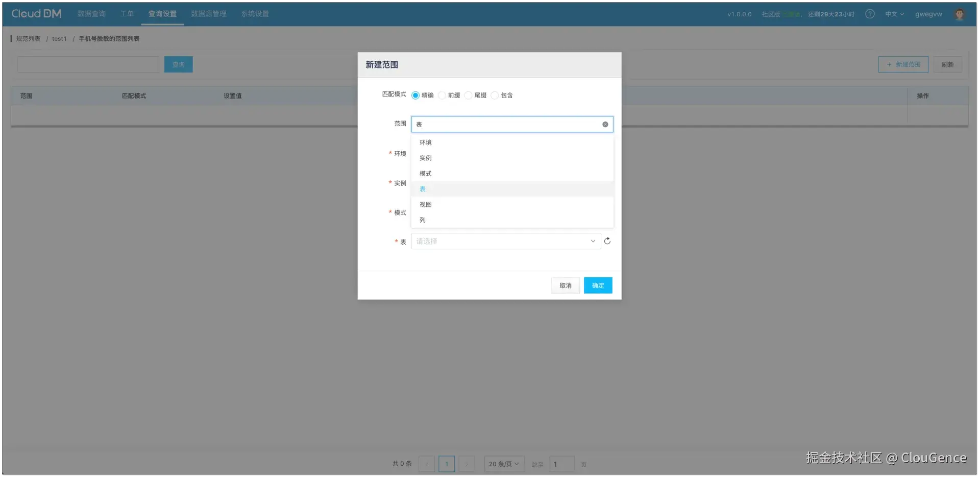Click the 刷新 button
980x478 pixels.
click(x=948, y=64)
